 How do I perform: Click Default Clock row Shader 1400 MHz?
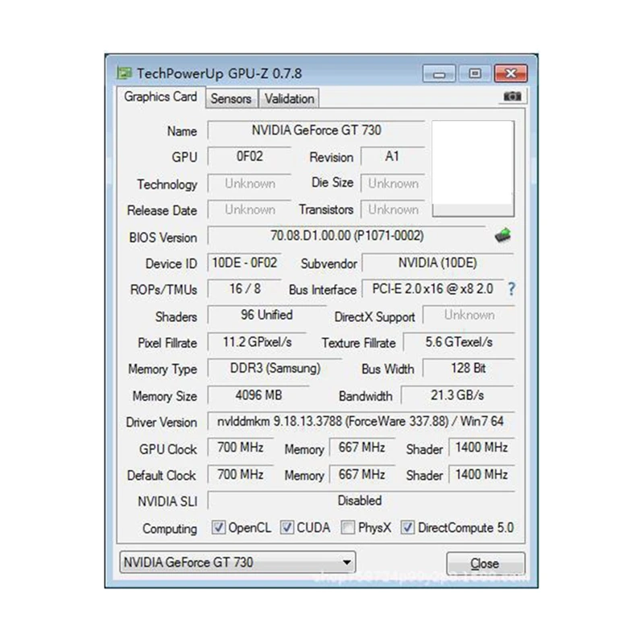481,475
